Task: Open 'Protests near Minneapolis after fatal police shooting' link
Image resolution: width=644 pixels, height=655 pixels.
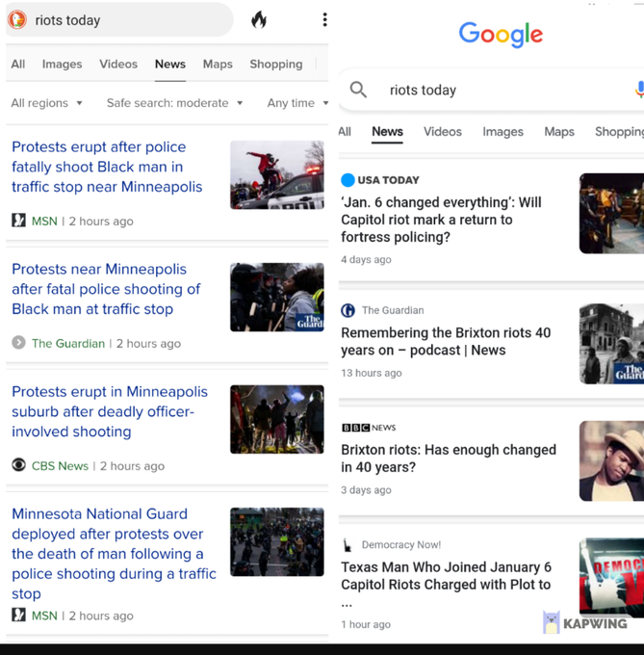Action: tap(106, 289)
